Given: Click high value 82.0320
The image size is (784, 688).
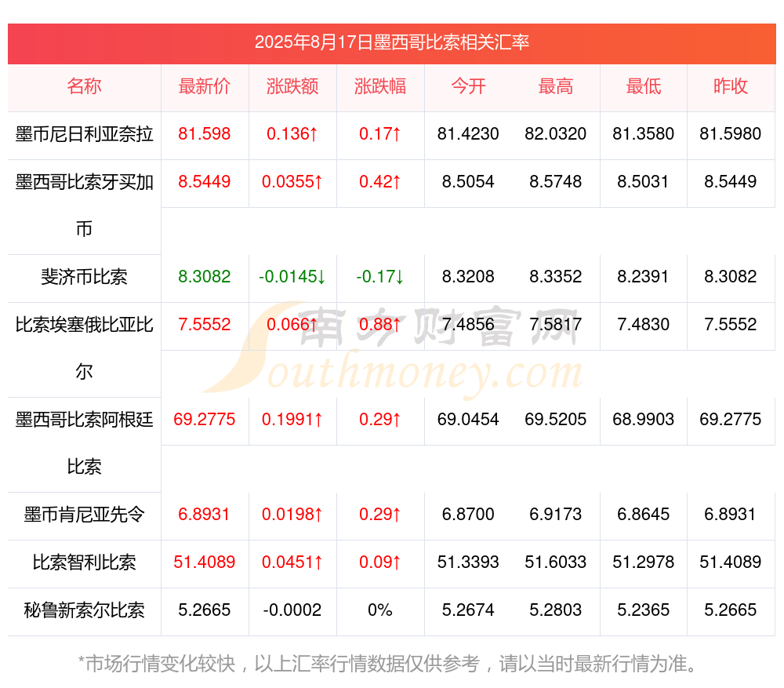Looking at the screenshot, I should click(x=556, y=134).
